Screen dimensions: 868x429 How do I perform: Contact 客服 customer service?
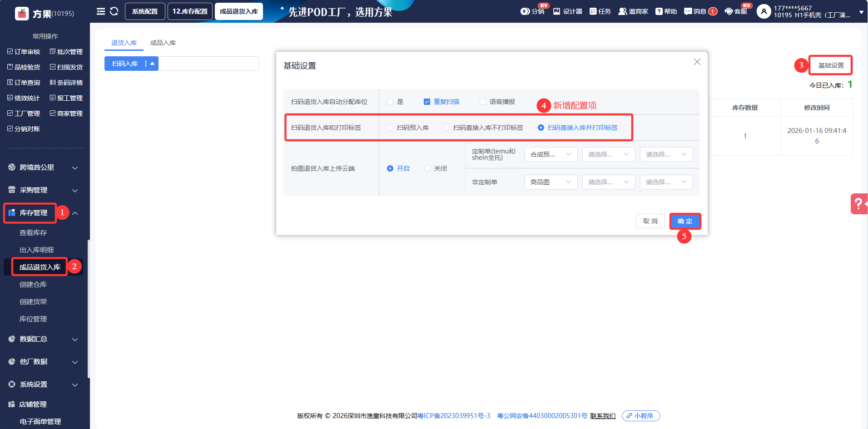tap(736, 11)
